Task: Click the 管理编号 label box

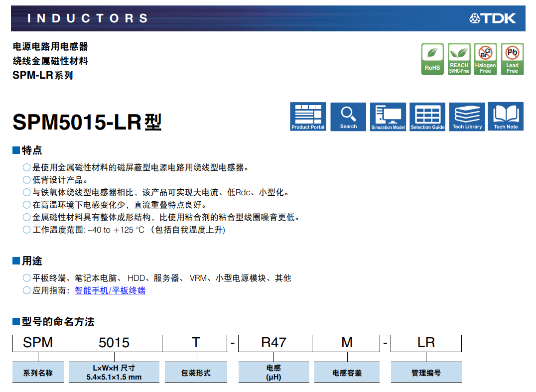Action: (x=426, y=372)
